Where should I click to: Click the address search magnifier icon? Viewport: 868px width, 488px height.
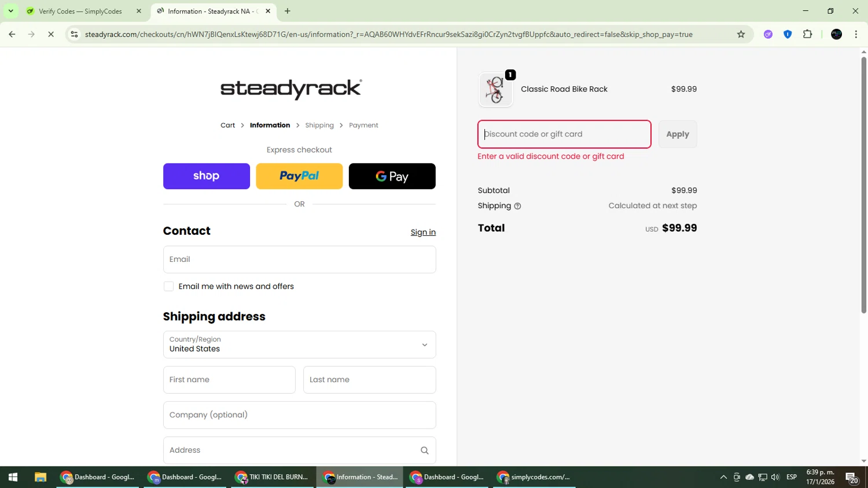click(425, 450)
